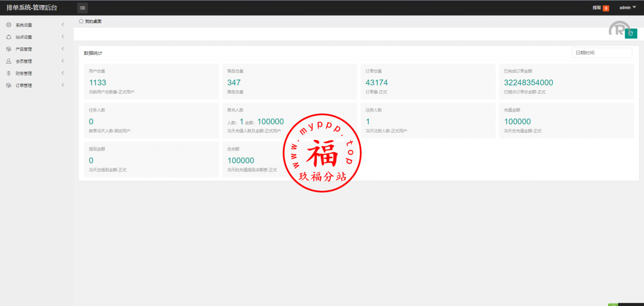Click the 会员管理 user icon
Screen dimensions: 644x306
point(8,61)
